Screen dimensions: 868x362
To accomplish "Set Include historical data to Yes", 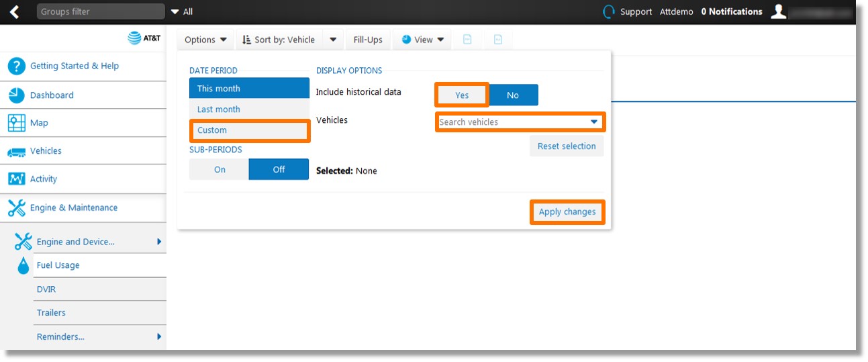I will [x=462, y=95].
